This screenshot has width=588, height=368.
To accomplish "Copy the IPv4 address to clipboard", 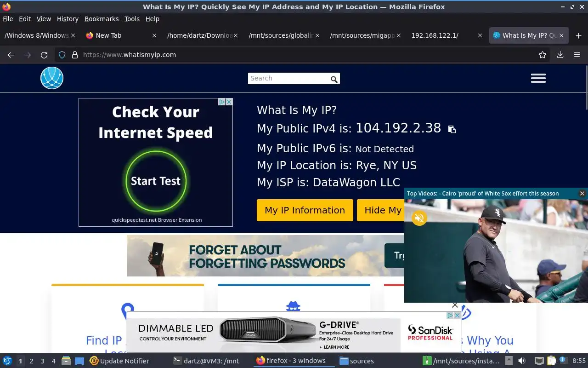I will pos(452,129).
